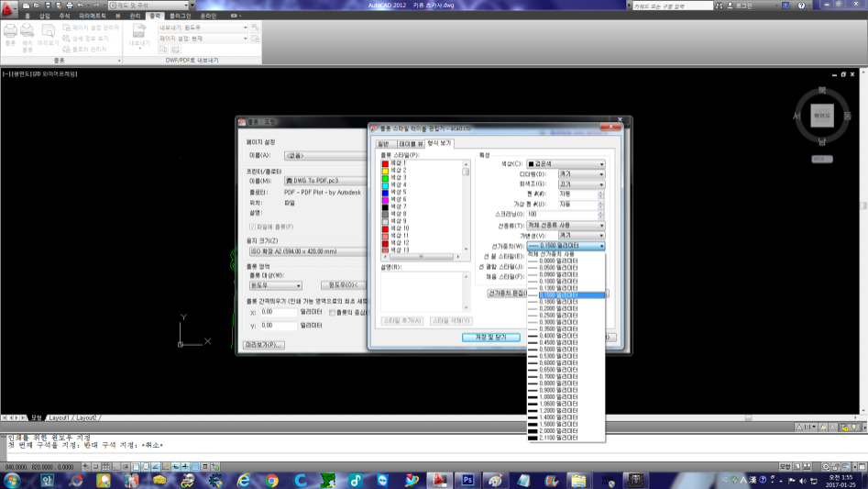The image size is (868, 489).
Task: Click the New file icon in quick access toolbar
Action: point(26,5)
